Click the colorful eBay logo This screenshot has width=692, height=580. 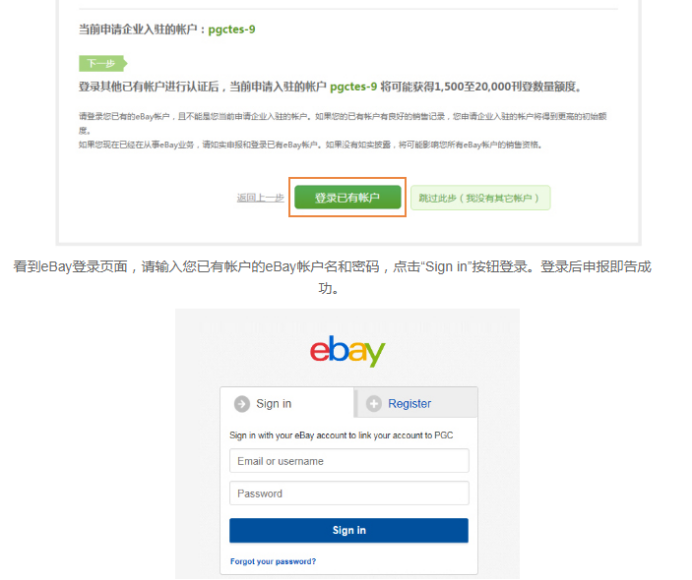pos(348,351)
